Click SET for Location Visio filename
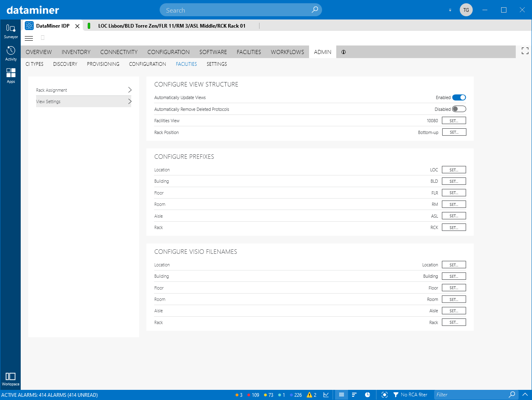 (454, 265)
